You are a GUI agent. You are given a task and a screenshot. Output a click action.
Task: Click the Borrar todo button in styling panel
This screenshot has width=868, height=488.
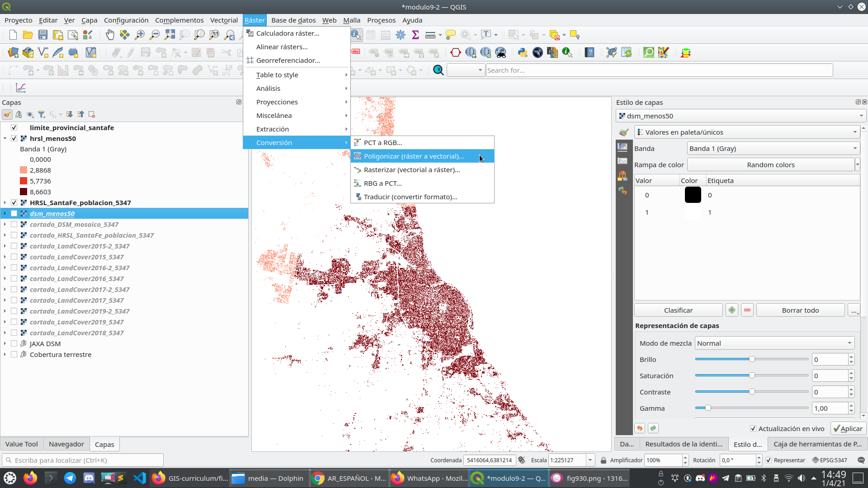(801, 310)
